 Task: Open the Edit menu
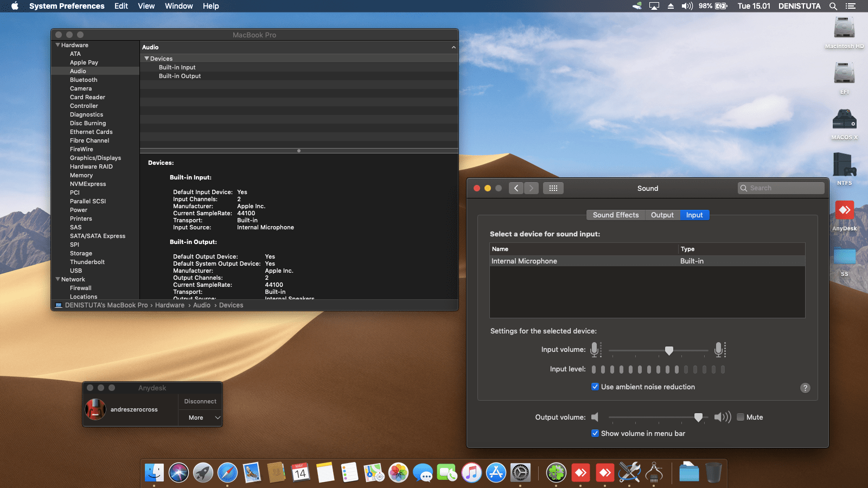(x=121, y=6)
